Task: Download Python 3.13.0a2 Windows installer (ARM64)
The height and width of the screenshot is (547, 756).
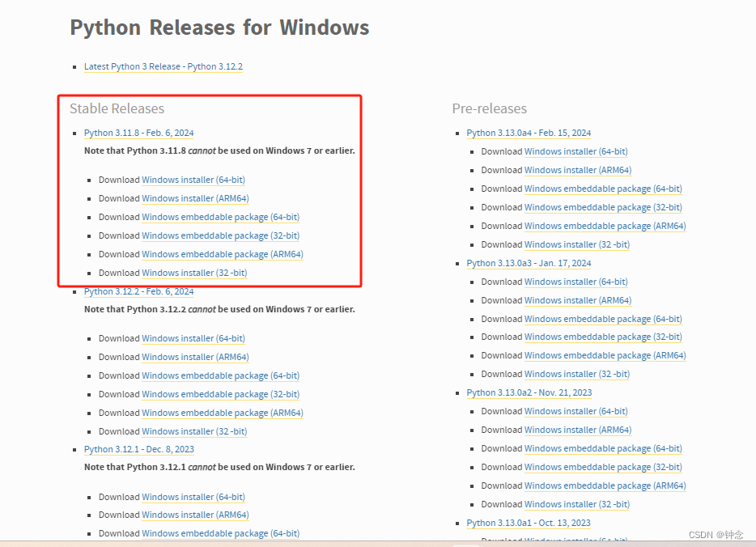Action: click(578, 430)
